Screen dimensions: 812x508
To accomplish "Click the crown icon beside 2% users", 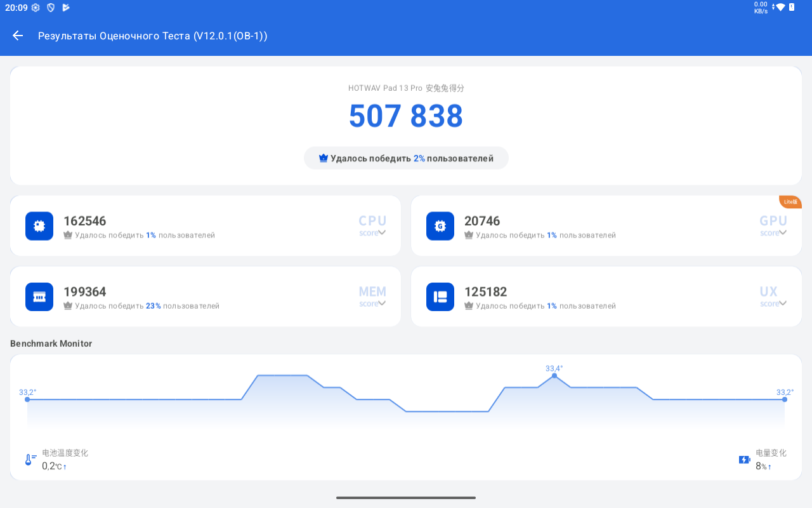I will pos(324,158).
